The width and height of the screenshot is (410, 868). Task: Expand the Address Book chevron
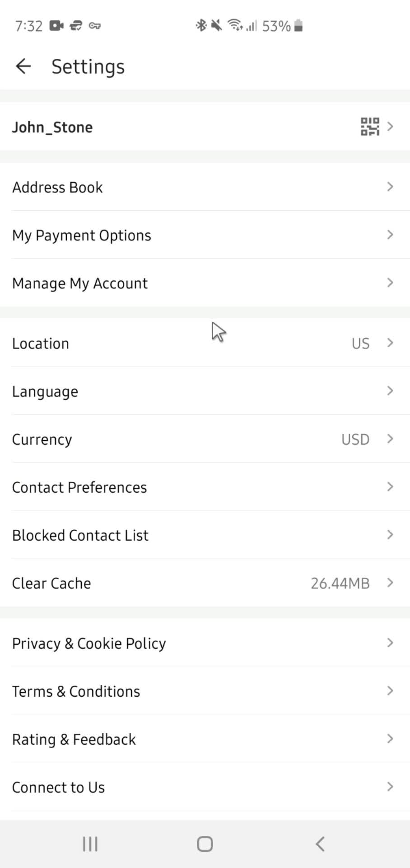click(x=390, y=187)
